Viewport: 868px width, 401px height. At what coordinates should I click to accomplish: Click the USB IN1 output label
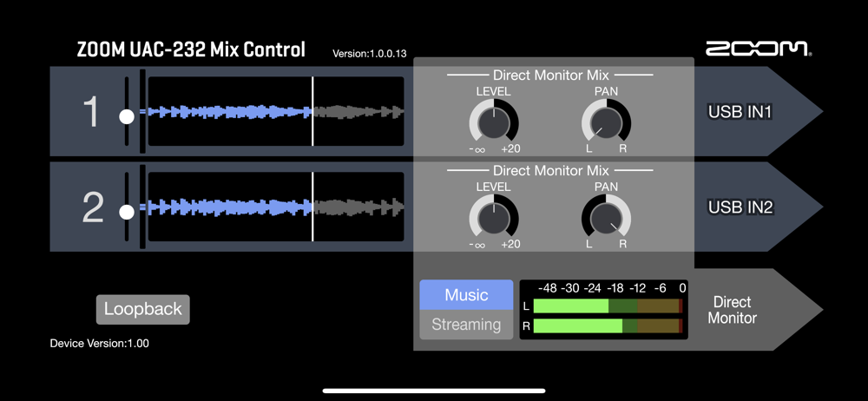[x=740, y=112]
